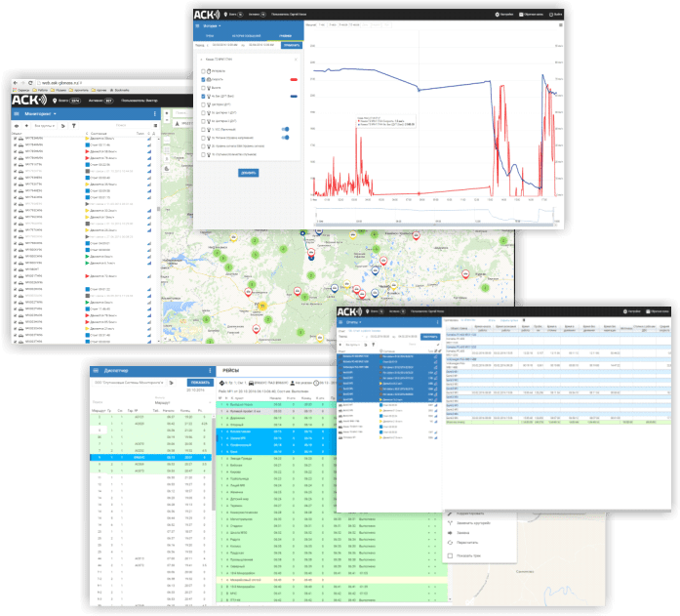Click the print icon above the report table
Image resolution: width=680 pixels, height=616 pixels.
524,320
